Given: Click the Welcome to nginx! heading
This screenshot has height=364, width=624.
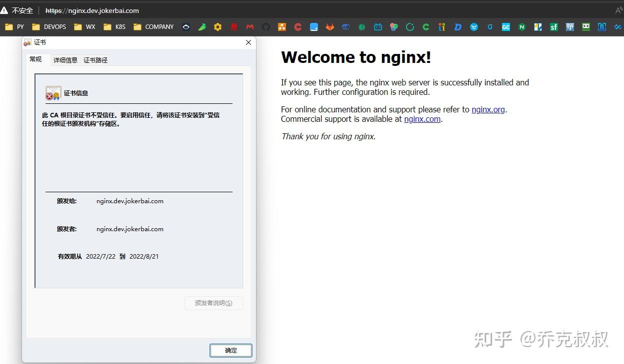Looking at the screenshot, I should [x=356, y=57].
